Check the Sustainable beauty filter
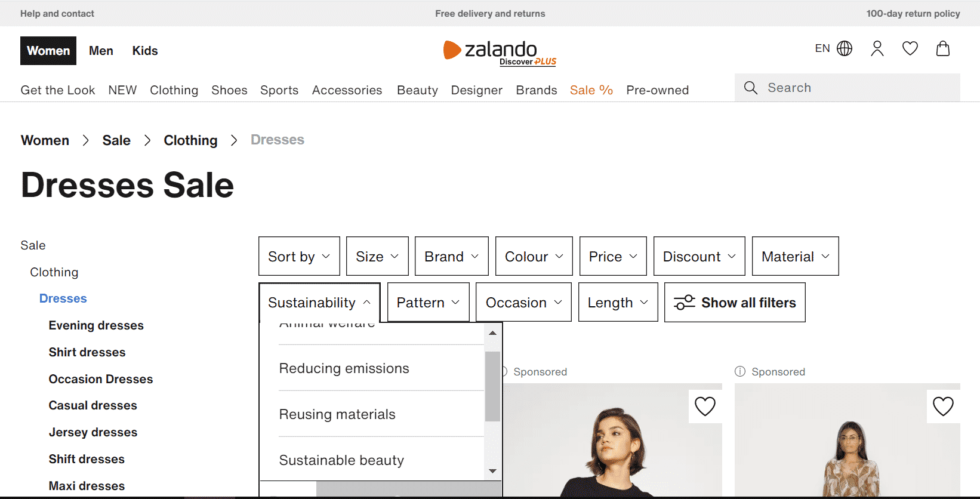The image size is (980, 499). coord(341,460)
